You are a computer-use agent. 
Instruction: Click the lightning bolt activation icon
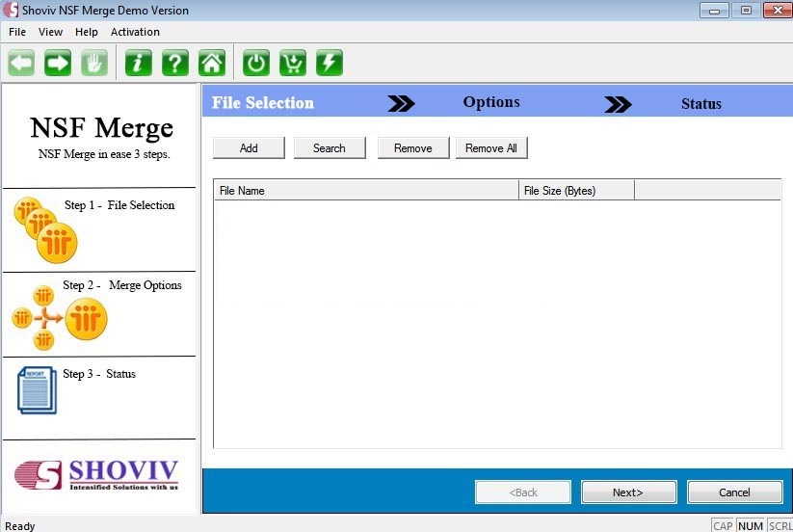tap(330, 64)
